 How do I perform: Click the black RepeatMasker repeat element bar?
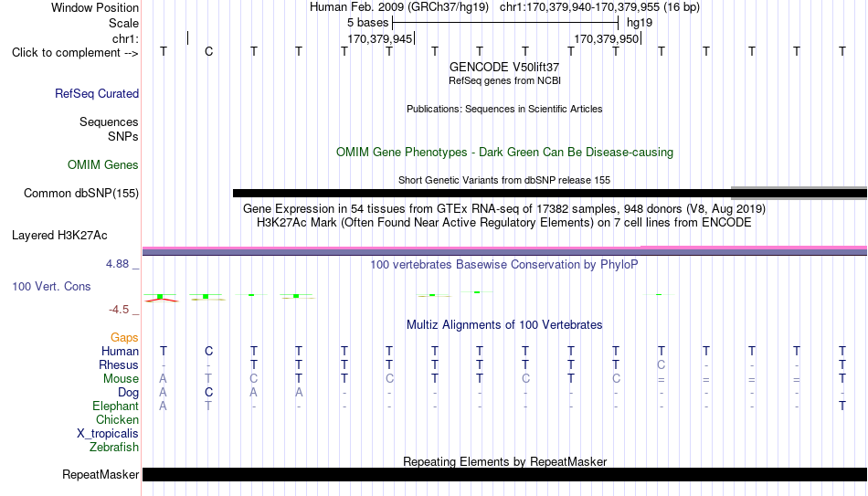click(505, 474)
